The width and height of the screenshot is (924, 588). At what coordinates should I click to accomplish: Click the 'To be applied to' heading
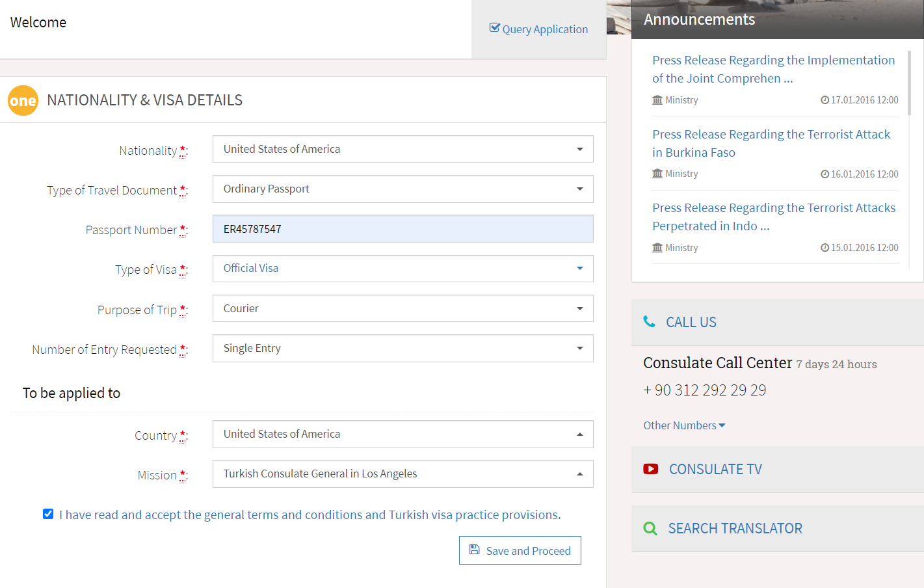click(x=72, y=393)
